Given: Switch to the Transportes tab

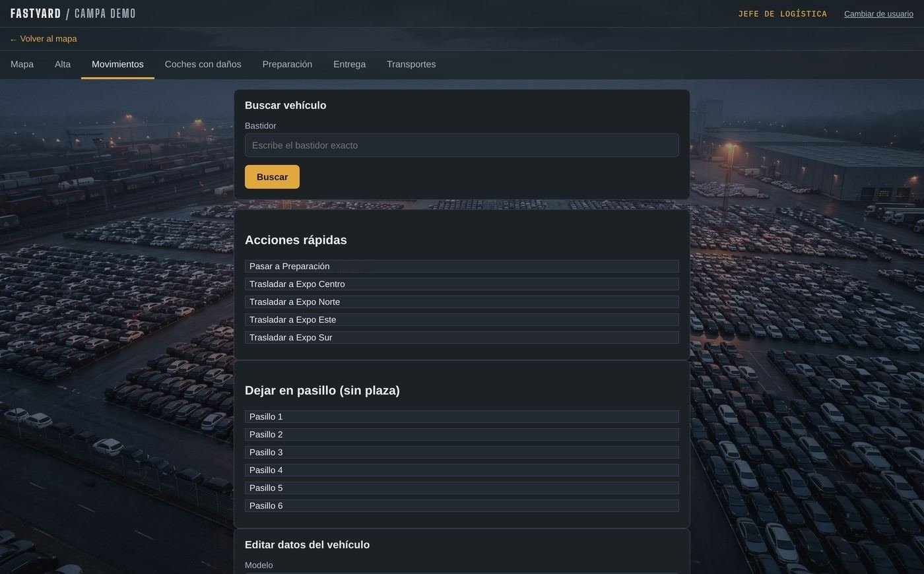Looking at the screenshot, I should tap(411, 65).
